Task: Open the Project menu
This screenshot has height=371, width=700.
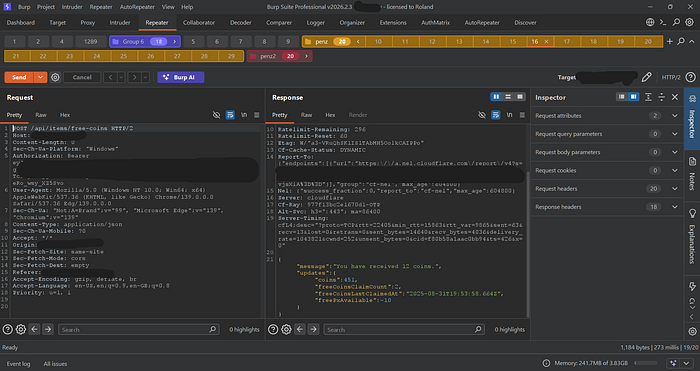Action: click(46, 7)
